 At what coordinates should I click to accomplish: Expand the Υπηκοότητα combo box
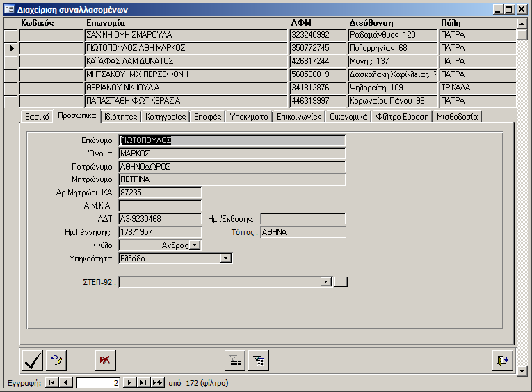point(225,258)
